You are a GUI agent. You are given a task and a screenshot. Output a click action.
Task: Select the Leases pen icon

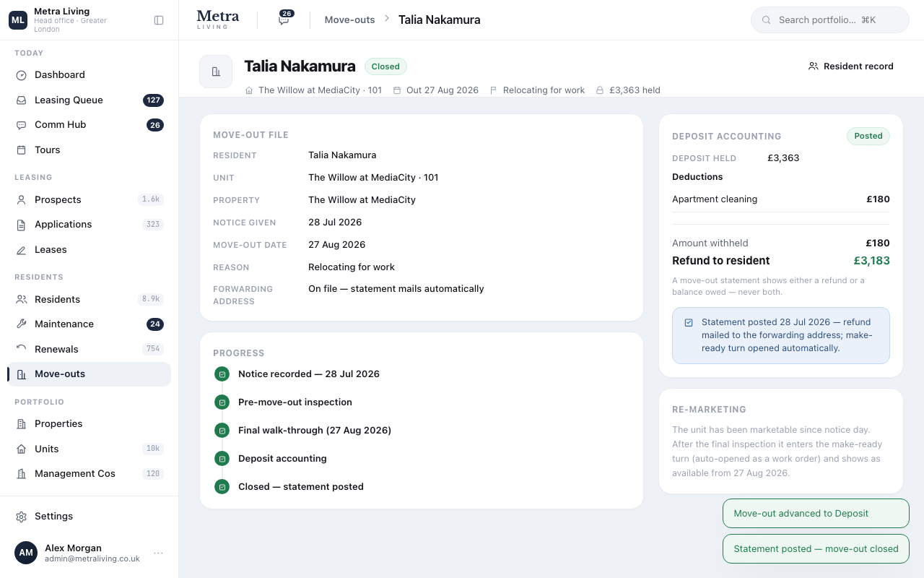coord(22,250)
